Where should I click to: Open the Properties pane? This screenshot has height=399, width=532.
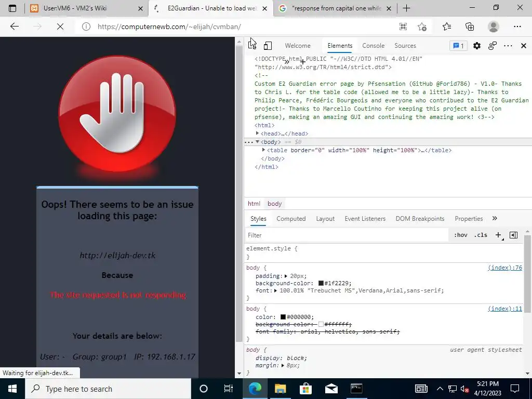point(469,219)
